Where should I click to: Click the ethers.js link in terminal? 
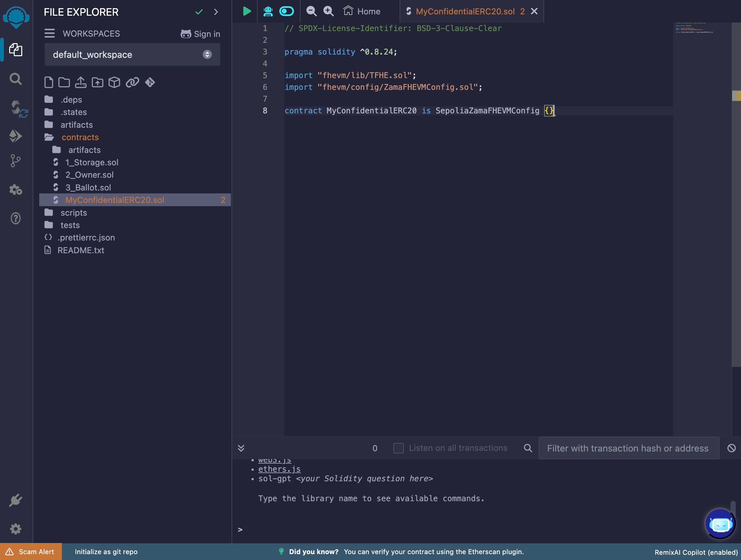(x=279, y=469)
